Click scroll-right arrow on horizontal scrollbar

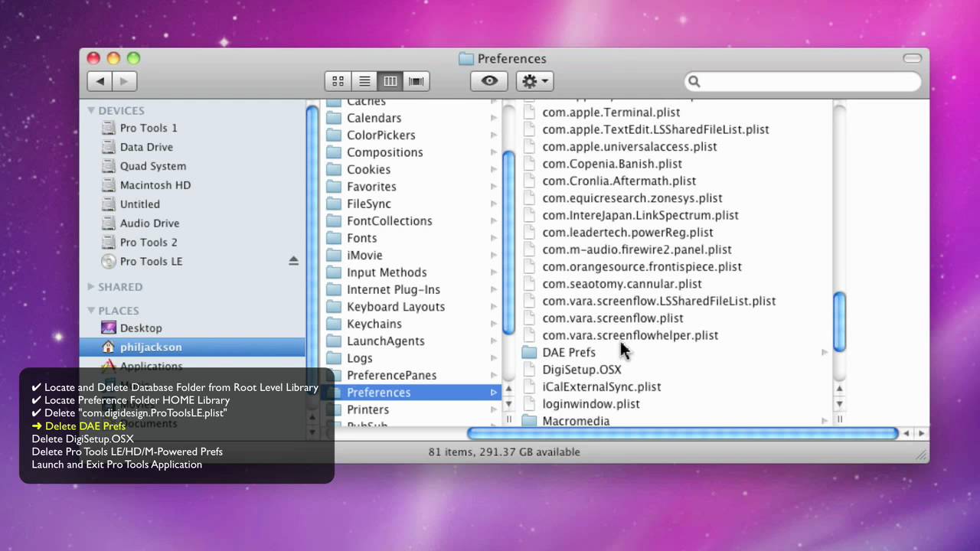[x=921, y=433]
